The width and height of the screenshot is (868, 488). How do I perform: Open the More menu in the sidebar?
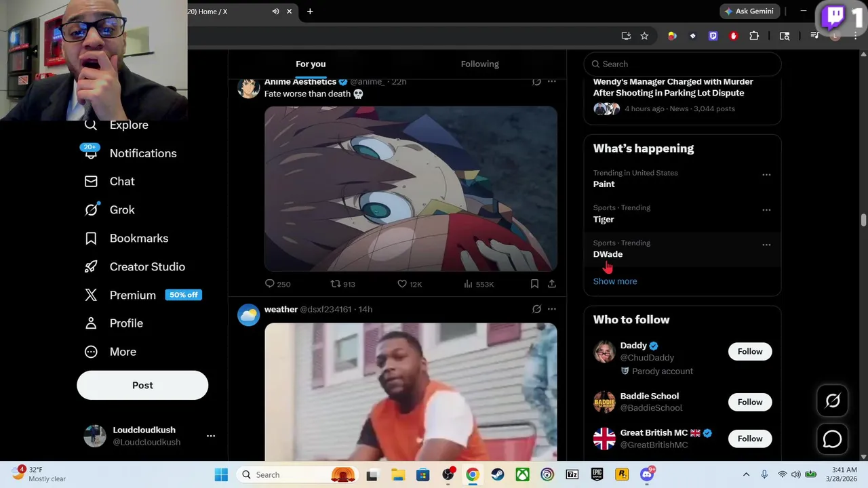point(123,352)
